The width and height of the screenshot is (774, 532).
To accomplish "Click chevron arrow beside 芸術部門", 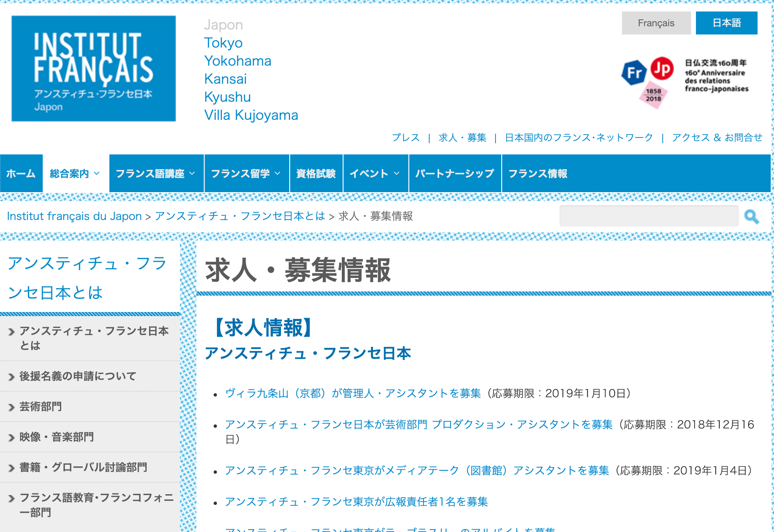I will 12,407.
